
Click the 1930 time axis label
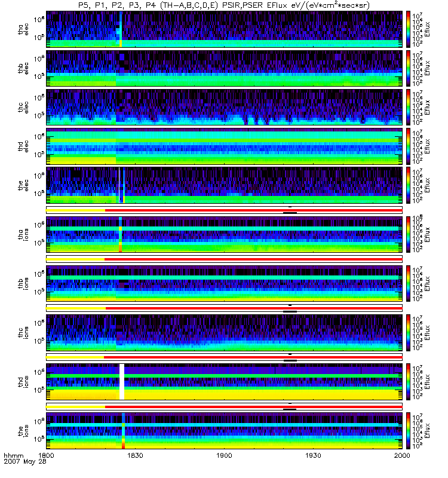tap(313, 455)
